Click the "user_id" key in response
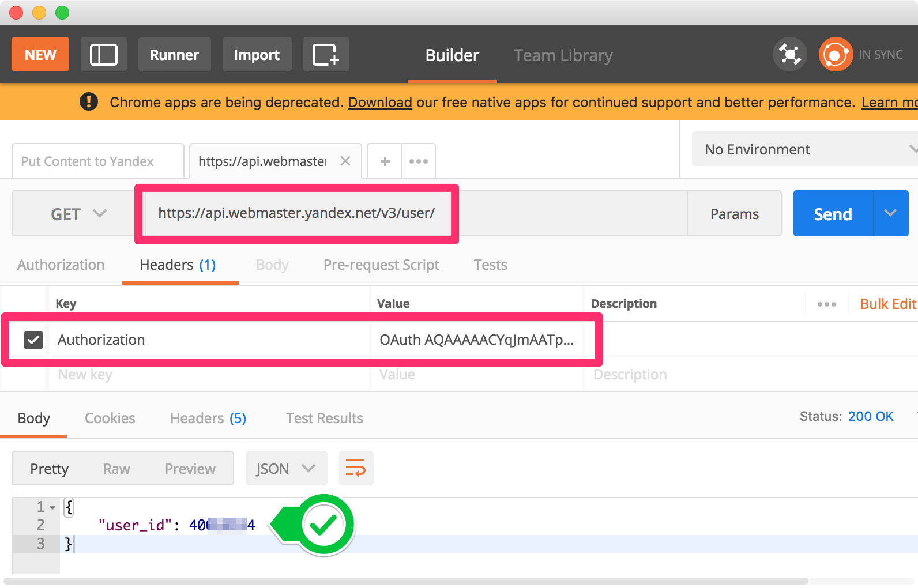918x588 pixels. click(136, 525)
